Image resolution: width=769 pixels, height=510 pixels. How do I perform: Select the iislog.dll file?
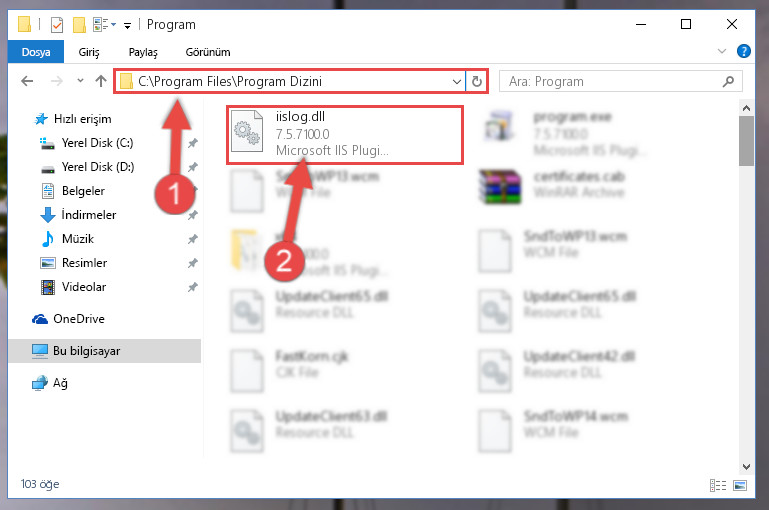coord(345,134)
